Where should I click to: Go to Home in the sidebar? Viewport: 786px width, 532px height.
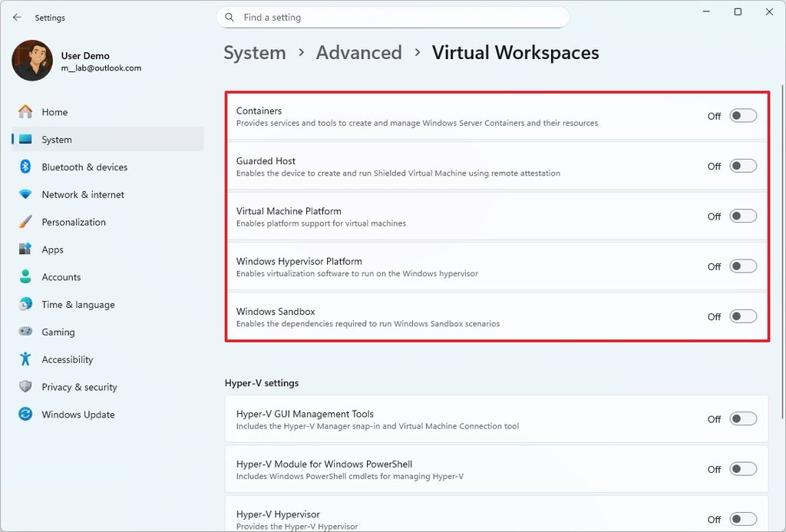tap(54, 112)
